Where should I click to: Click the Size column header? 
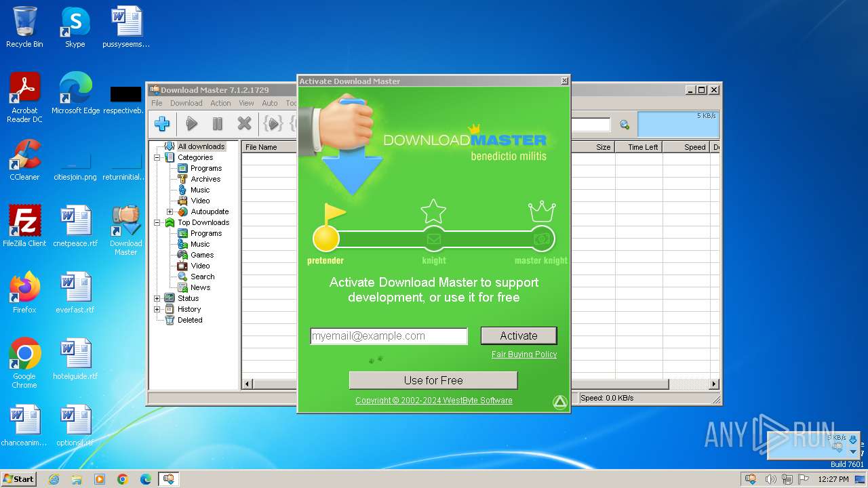click(593, 147)
